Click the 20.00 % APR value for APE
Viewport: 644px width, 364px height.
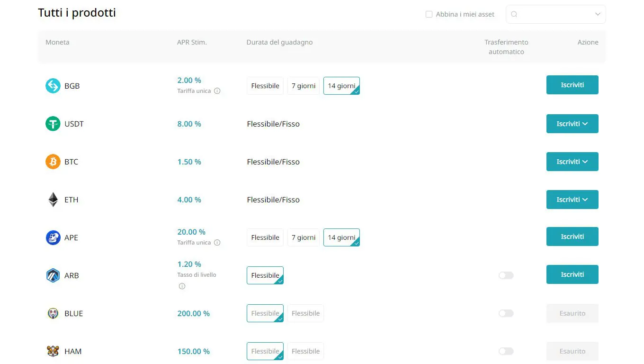pyautogui.click(x=191, y=232)
